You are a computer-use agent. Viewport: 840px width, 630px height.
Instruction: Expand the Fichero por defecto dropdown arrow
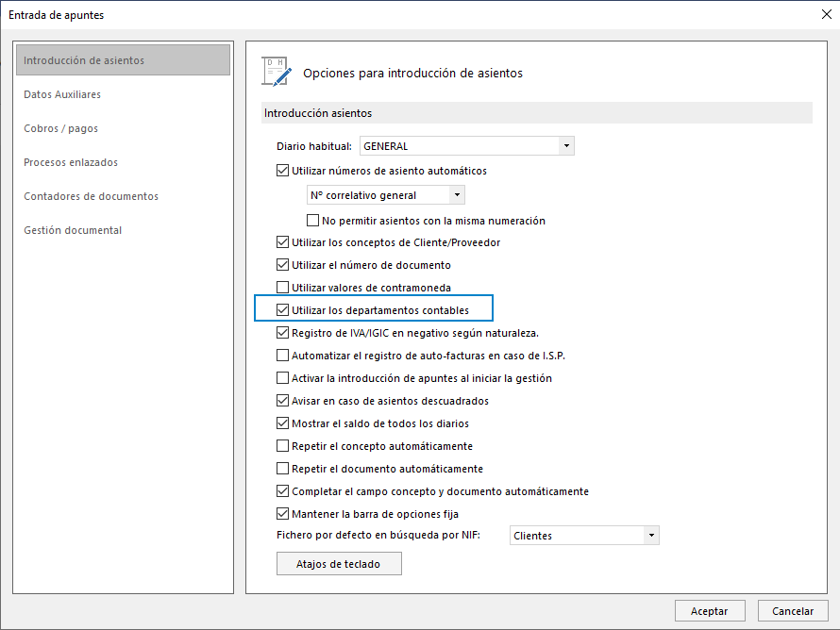click(x=651, y=536)
